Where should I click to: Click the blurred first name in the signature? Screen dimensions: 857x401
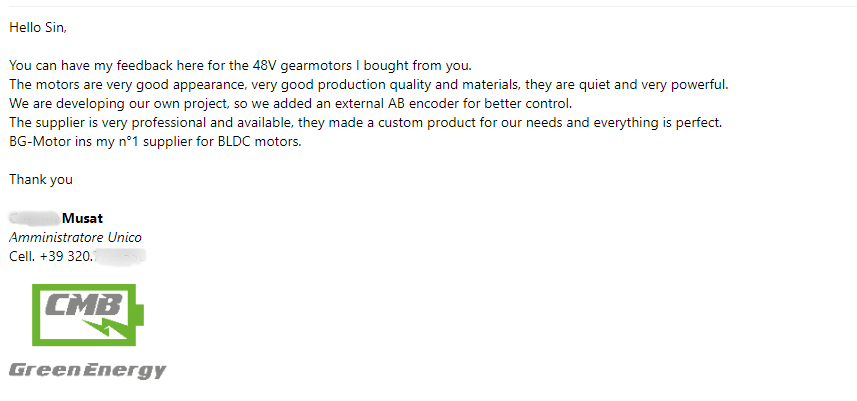coord(34,218)
